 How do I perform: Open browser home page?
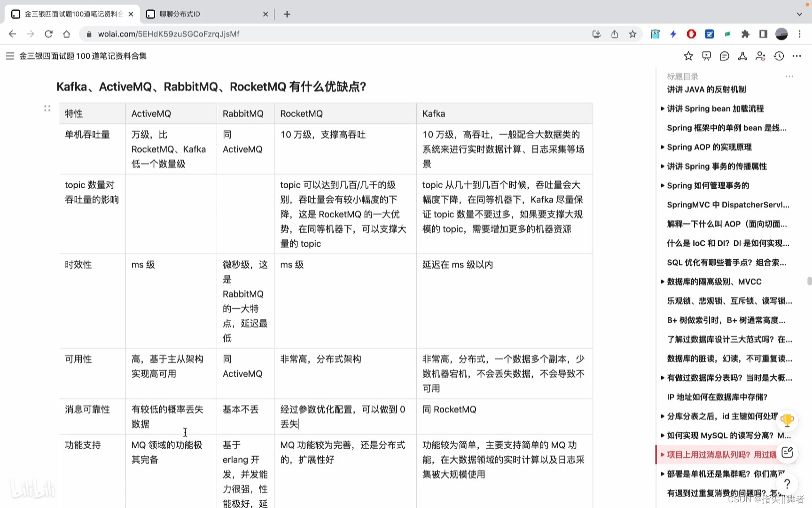pyautogui.click(x=66, y=34)
